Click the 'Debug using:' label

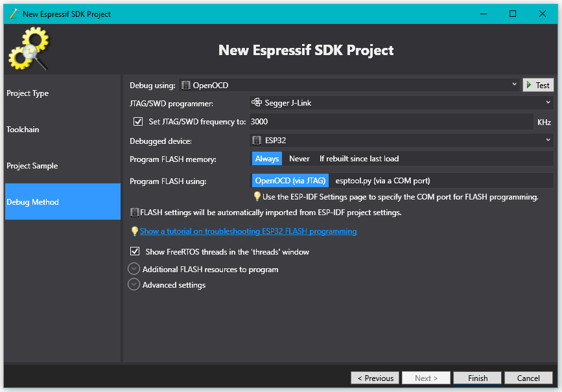coord(152,86)
